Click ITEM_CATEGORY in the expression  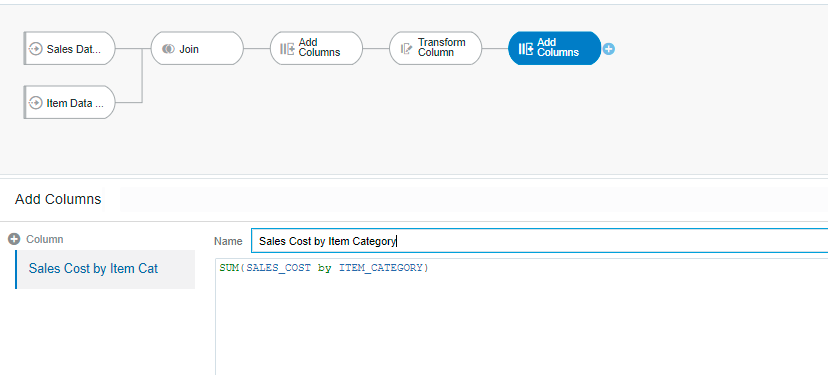point(381,268)
